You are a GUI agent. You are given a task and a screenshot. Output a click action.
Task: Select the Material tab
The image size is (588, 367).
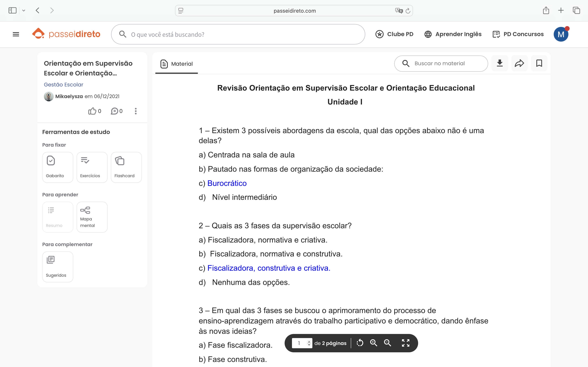pyautogui.click(x=177, y=64)
